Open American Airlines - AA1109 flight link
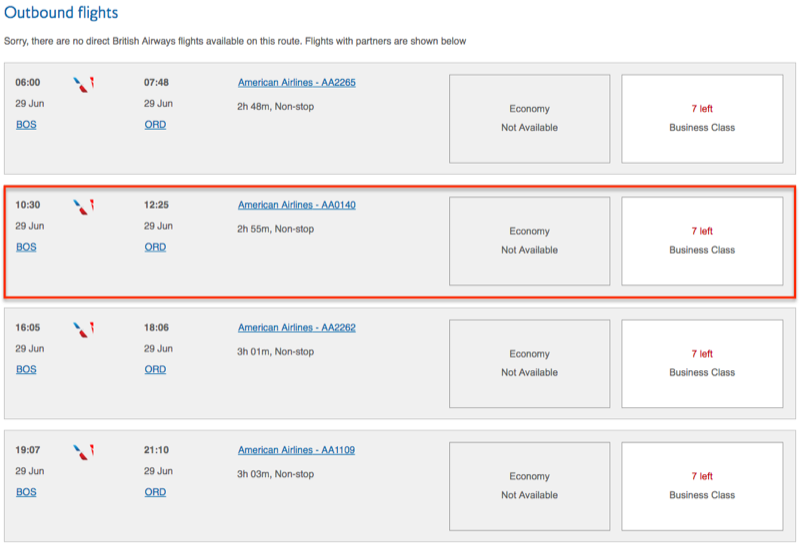 coord(296,450)
